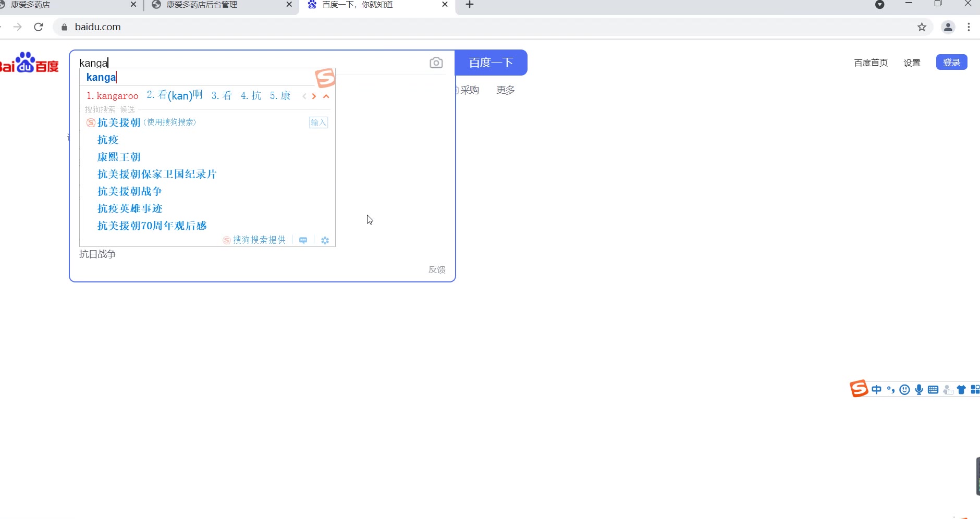Choose candidate 4 抗
The height and width of the screenshot is (519, 980).
(x=251, y=96)
